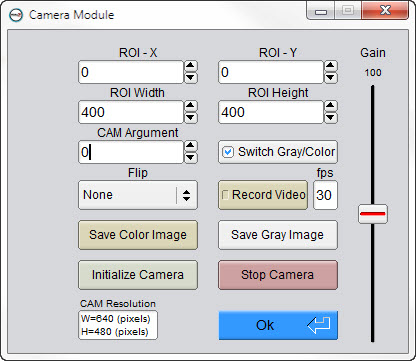Click the Save Color Image button
This screenshot has width=416, height=361.
pos(138,235)
